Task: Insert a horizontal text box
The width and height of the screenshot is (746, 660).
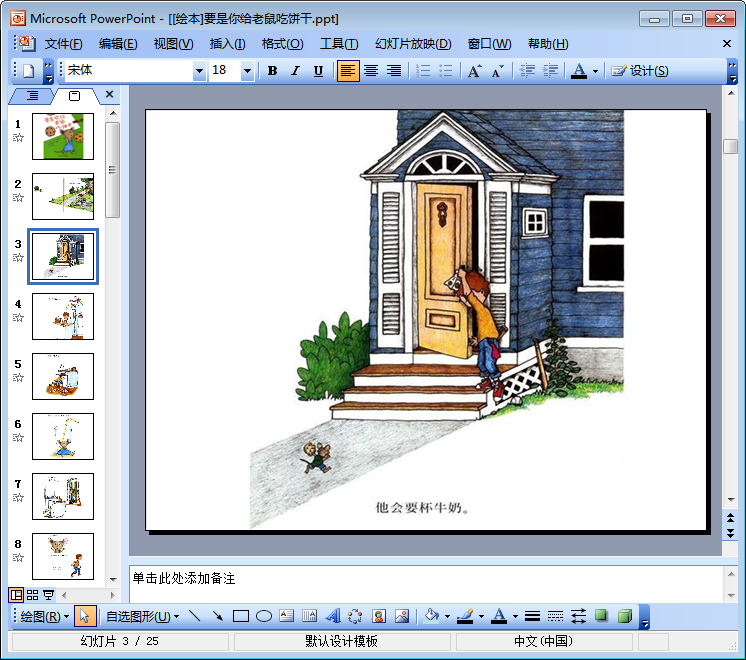Action: 286,616
